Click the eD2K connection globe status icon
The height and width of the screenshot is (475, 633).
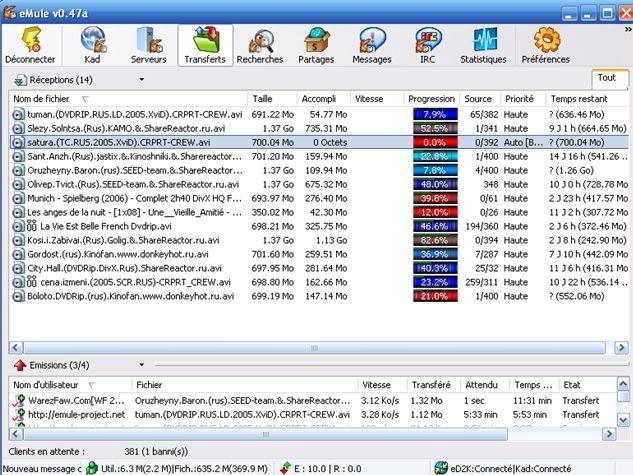tap(441, 468)
